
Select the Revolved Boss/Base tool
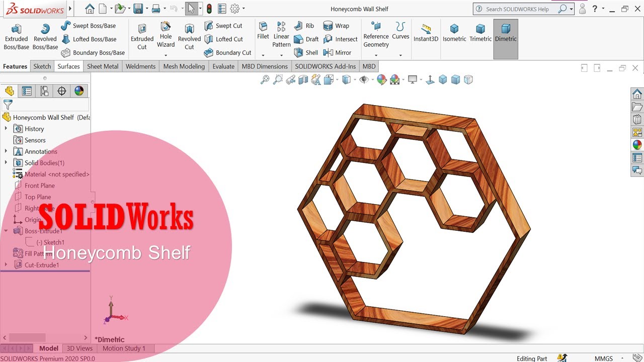tap(45, 37)
